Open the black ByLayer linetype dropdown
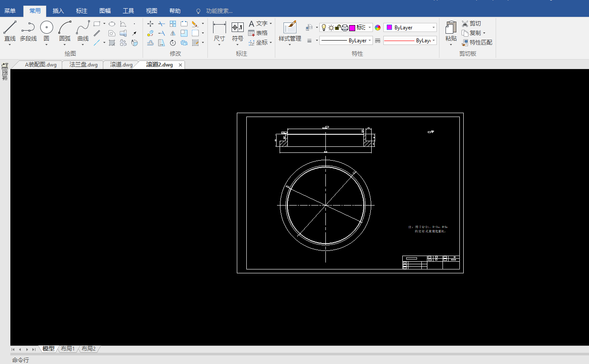Screen dimensions: 589x364 [x=370, y=41]
